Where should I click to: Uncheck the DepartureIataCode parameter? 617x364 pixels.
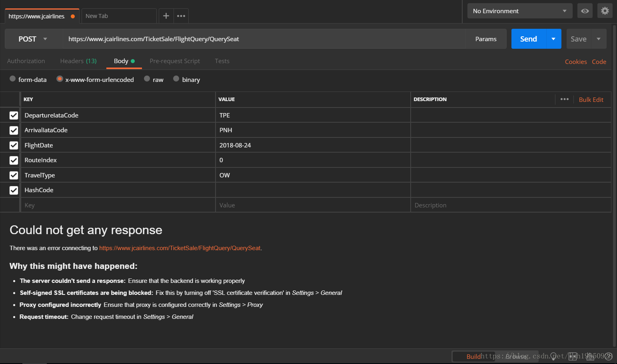14,115
